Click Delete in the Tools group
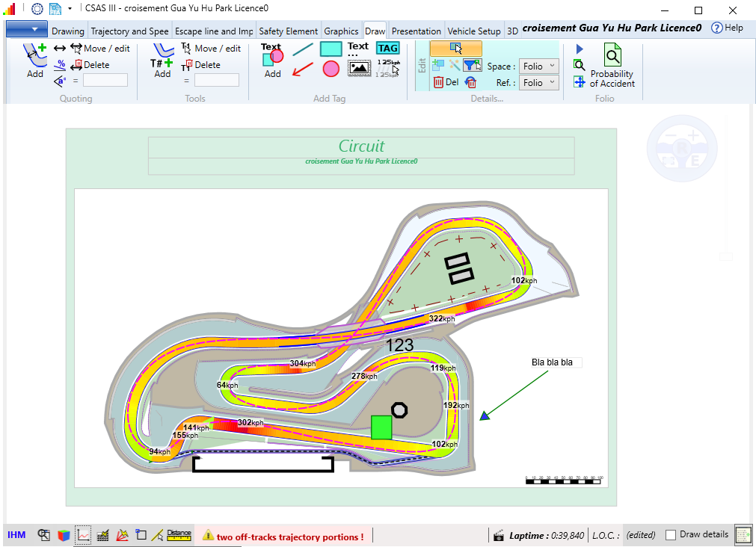 tap(201, 64)
